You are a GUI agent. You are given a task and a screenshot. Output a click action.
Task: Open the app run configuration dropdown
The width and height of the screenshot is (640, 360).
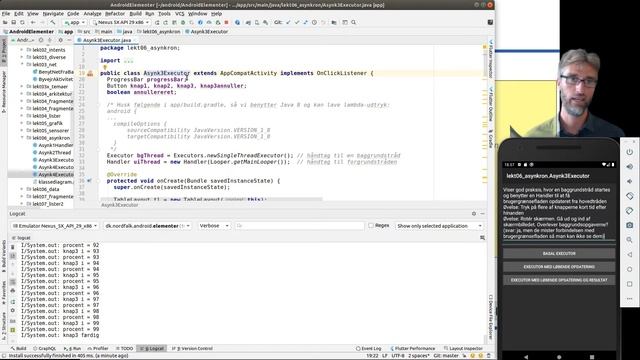tap(74, 22)
